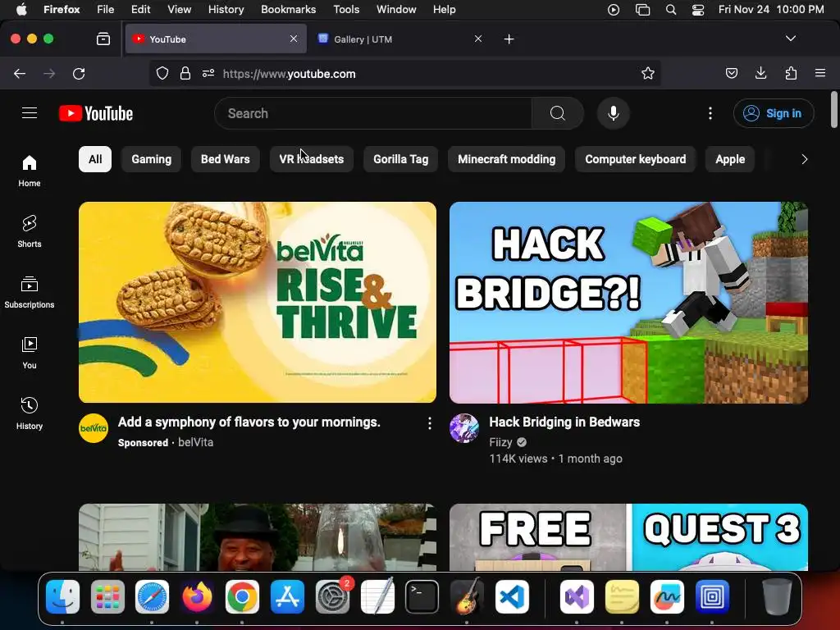Bookmark this page with the star
Image resolution: width=840 pixels, height=630 pixels.
point(648,73)
